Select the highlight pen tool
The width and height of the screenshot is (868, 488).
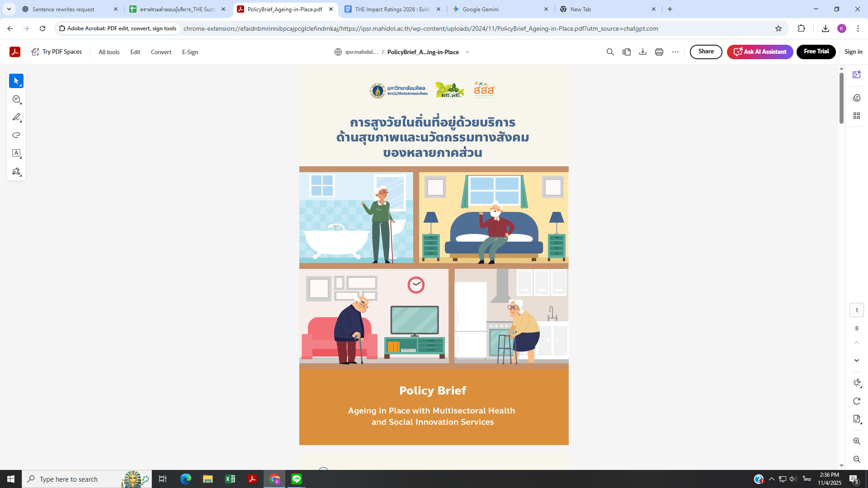click(x=16, y=117)
